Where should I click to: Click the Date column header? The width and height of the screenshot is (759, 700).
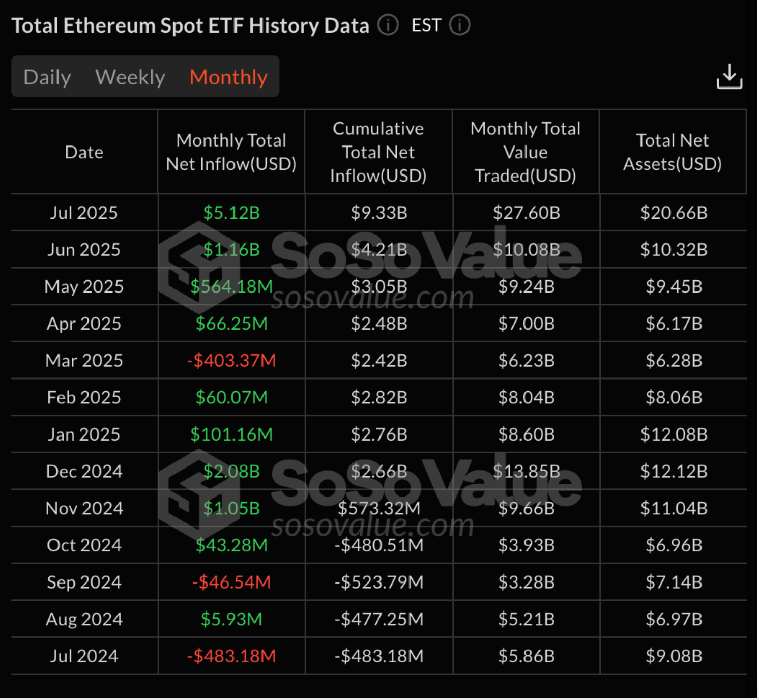click(84, 152)
